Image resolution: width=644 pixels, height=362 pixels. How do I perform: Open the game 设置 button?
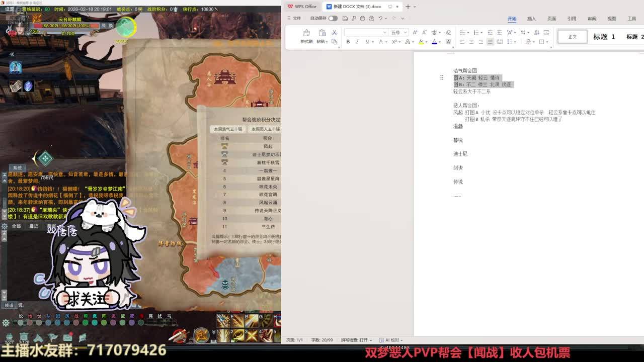tap(10, 9)
